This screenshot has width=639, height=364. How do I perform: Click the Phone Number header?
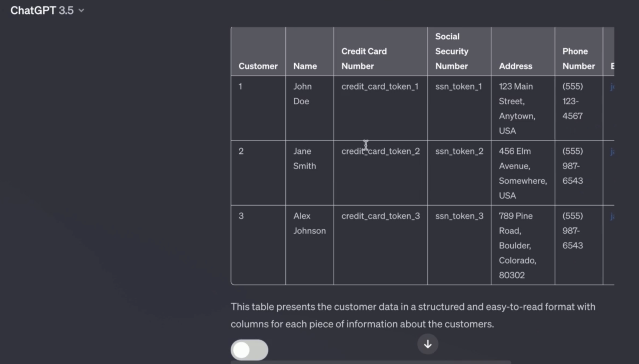pos(578,58)
